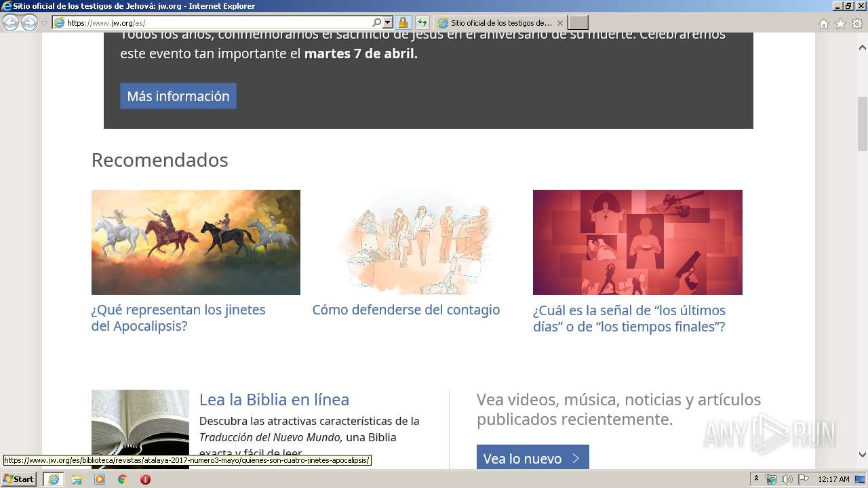Click the open Bible thumbnail image

click(140, 429)
